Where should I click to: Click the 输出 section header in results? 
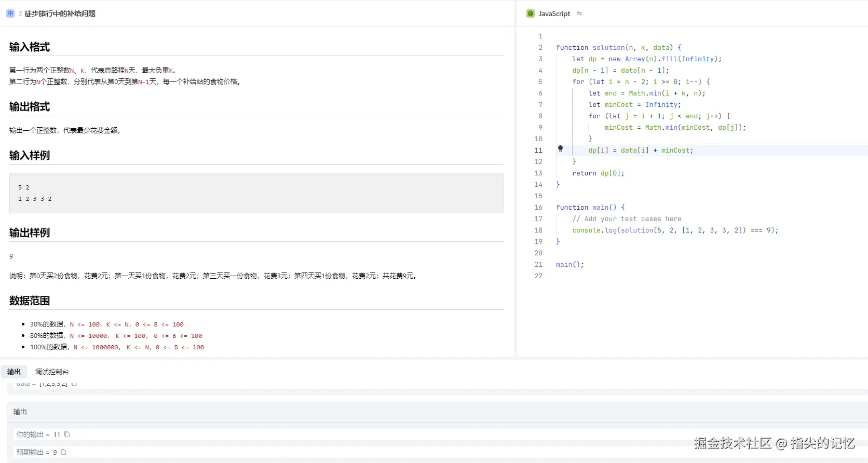point(20,412)
